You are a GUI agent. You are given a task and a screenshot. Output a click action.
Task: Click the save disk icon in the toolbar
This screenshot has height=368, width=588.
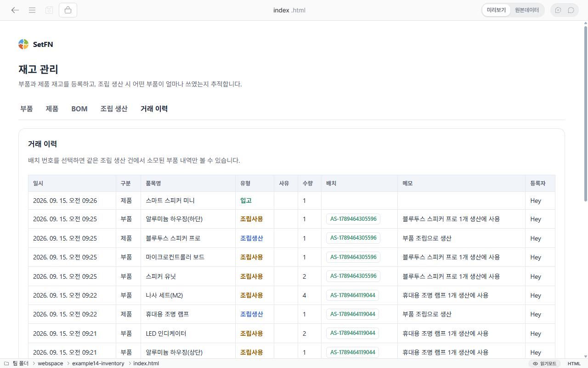pyautogui.click(x=49, y=10)
